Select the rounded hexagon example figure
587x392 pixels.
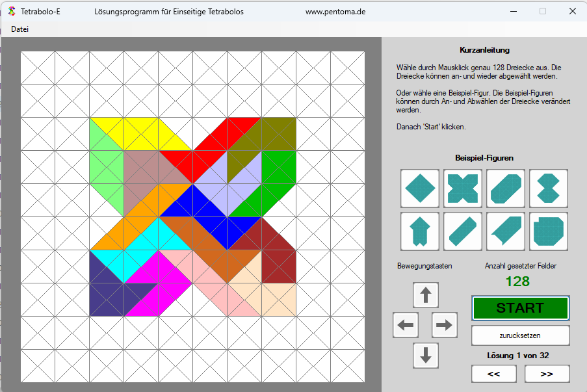(x=505, y=189)
